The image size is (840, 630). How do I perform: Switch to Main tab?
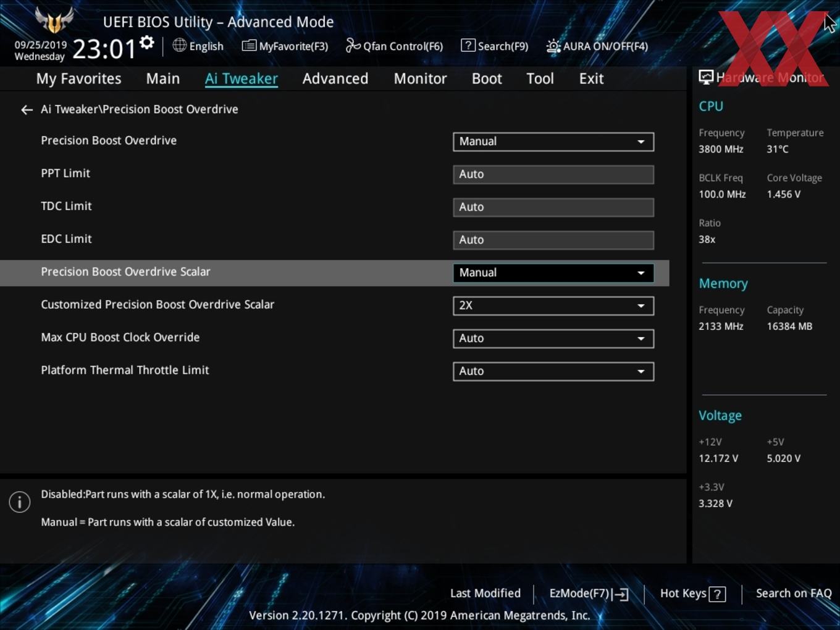163,78
